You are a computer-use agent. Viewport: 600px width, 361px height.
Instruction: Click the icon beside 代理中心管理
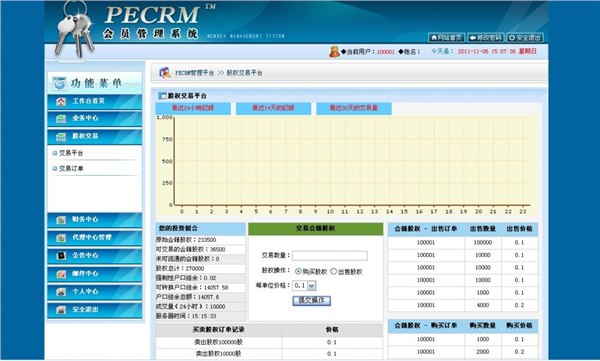pyautogui.click(x=61, y=238)
